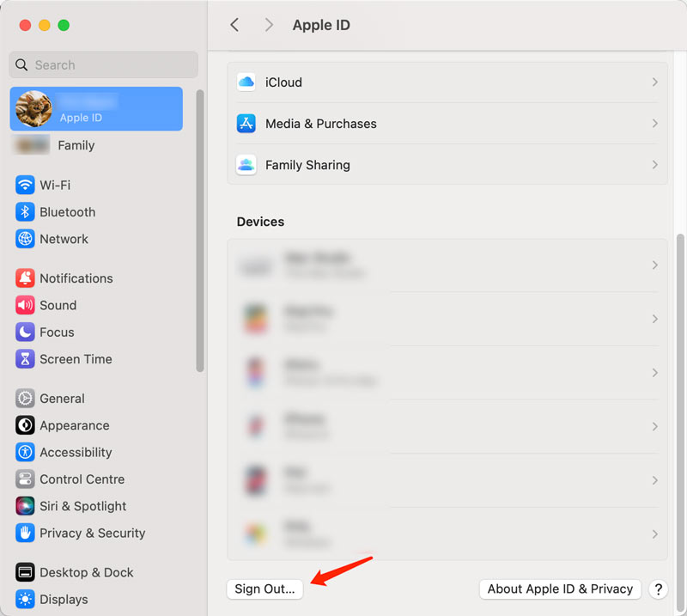Click the Network globe icon
687x616 pixels.
coord(25,239)
